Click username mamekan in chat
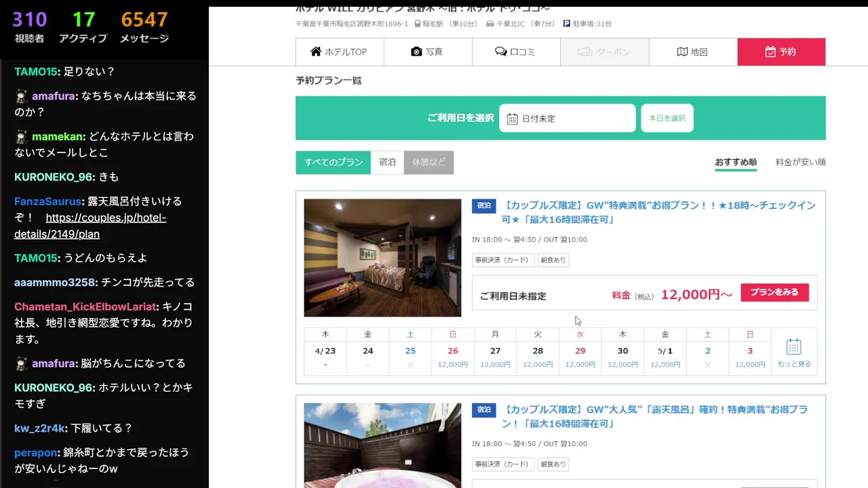The width and height of the screenshot is (868, 488). 57,136
